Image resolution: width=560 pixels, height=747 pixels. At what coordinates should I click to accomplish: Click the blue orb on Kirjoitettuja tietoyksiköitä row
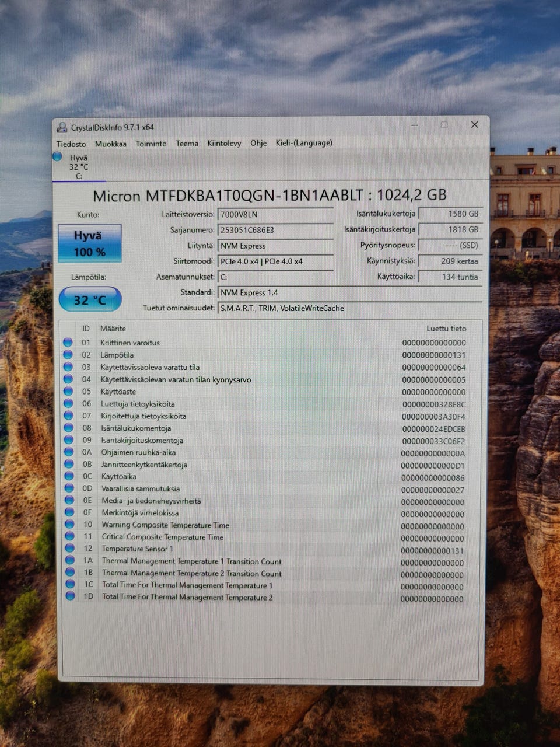tap(69, 416)
